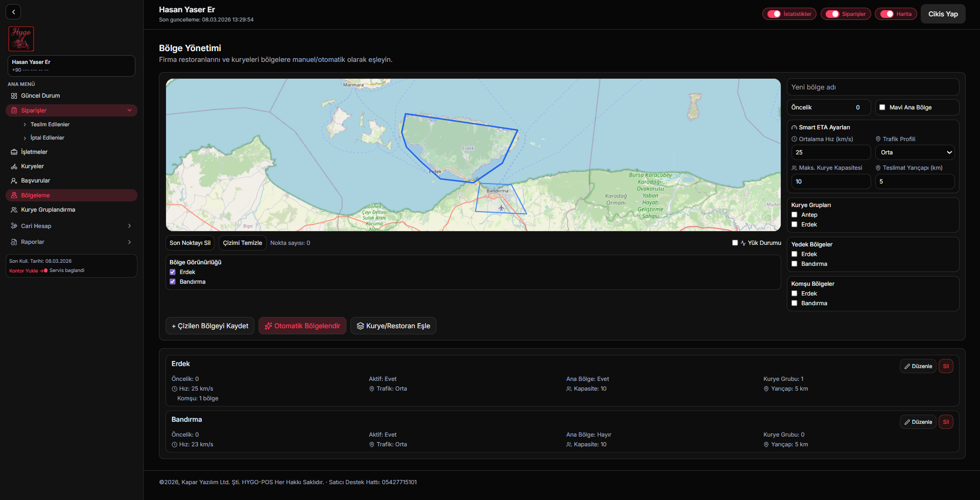Click the Başvurular person icon
This screenshot has height=500, width=980.
click(14, 181)
